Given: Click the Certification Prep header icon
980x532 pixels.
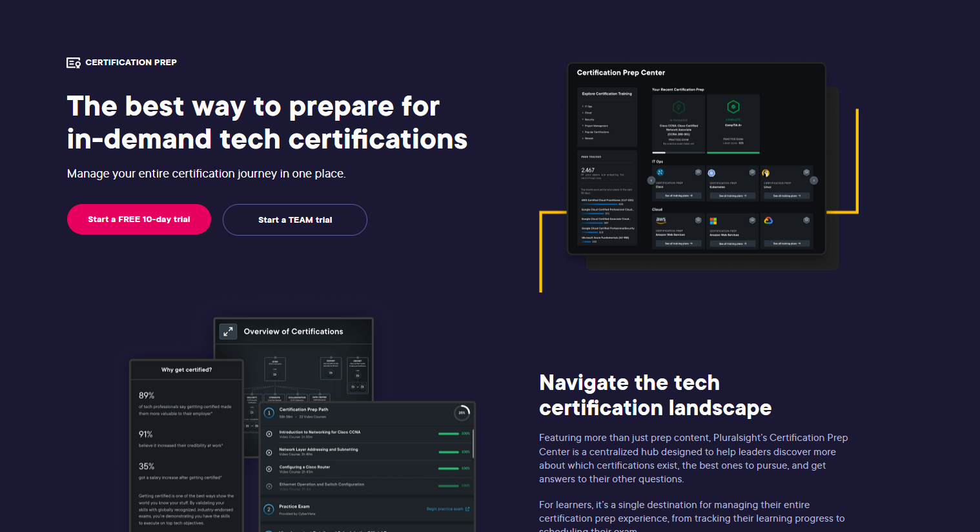Looking at the screenshot, I should tap(74, 63).
